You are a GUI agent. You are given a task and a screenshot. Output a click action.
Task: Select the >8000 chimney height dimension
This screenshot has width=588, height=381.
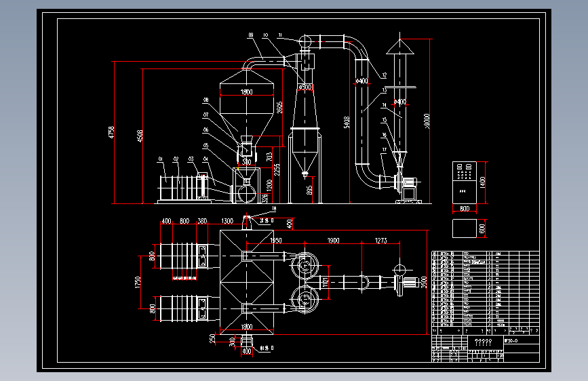click(x=427, y=121)
